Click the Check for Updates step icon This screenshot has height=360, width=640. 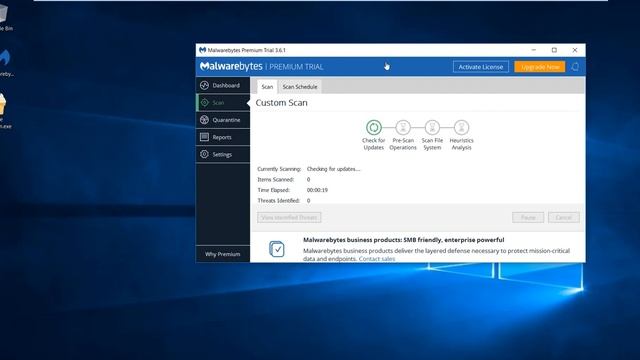click(x=373, y=127)
